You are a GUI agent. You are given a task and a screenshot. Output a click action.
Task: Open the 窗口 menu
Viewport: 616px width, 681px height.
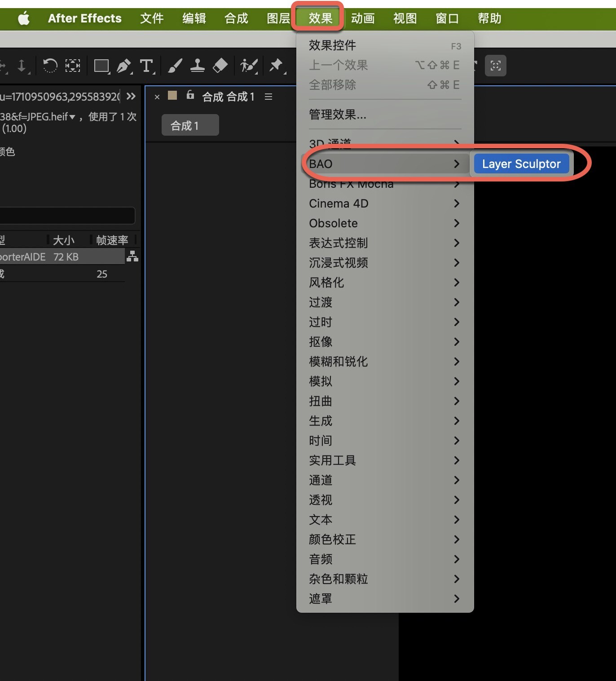click(447, 18)
